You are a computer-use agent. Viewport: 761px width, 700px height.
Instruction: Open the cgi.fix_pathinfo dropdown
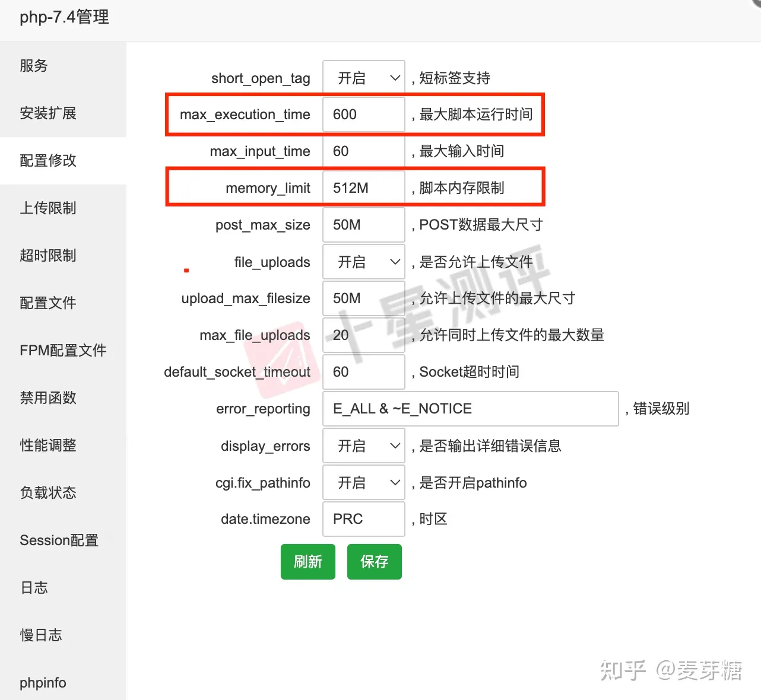tap(363, 482)
